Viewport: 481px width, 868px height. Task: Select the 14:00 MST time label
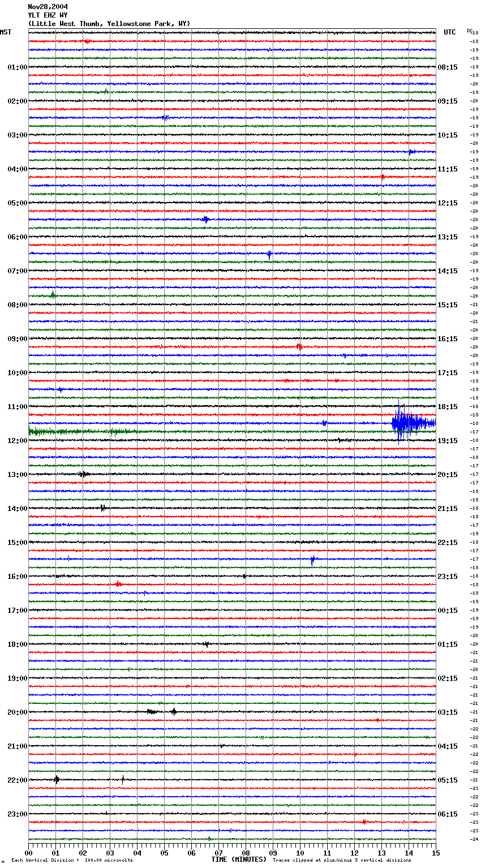17,509
